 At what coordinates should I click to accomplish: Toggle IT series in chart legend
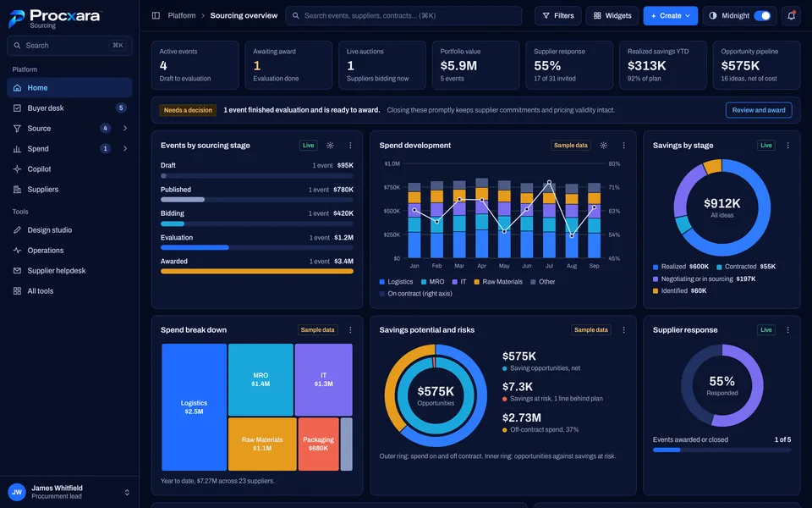459,281
